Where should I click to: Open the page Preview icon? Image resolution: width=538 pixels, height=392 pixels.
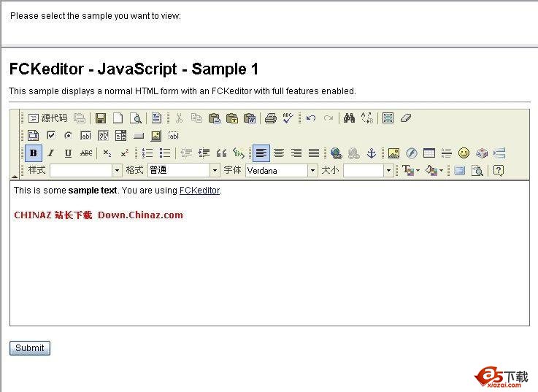(136, 118)
